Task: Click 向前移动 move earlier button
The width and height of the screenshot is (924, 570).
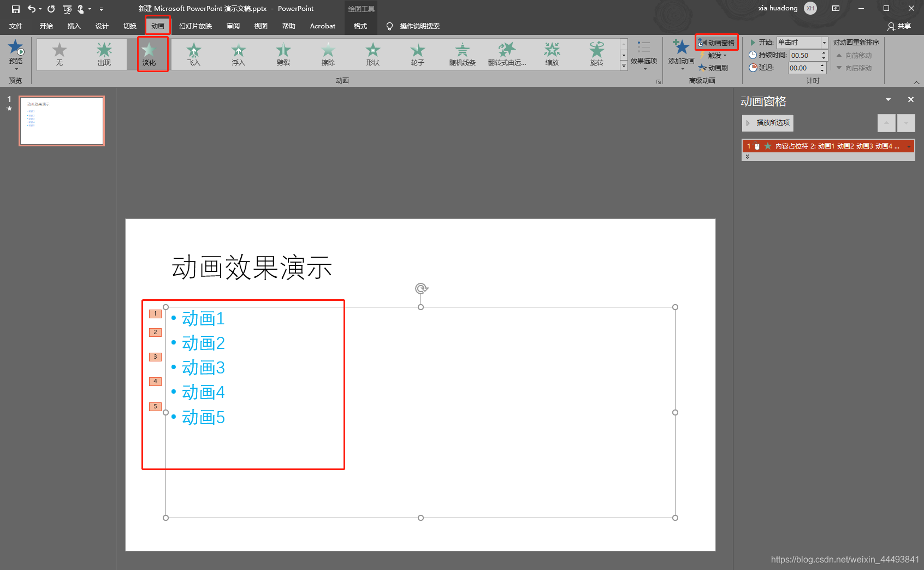Action: [854, 55]
